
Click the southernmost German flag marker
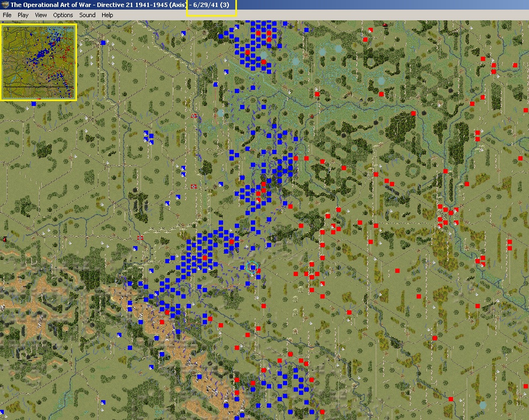(140, 238)
